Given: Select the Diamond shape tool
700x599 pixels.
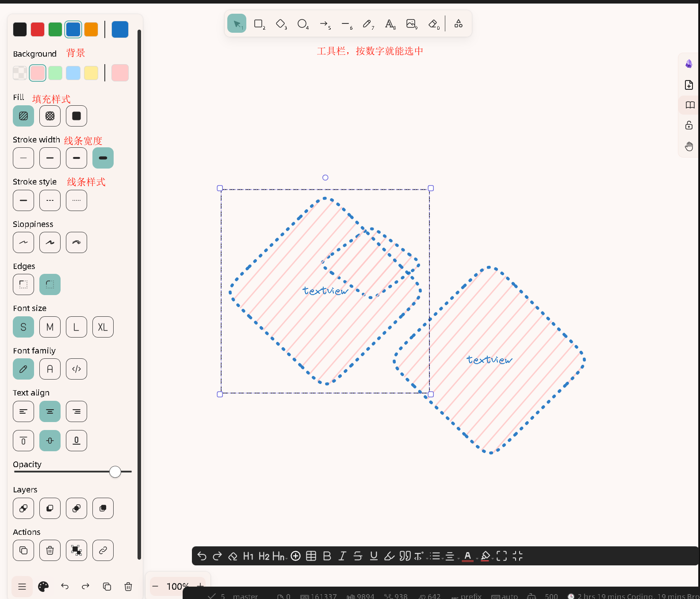Looking at the screenshot, I should click(281, 23).
